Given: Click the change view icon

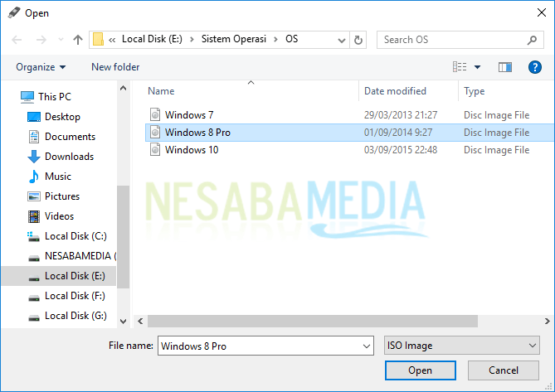Looking at the screenshot, I should pos(460,67).
